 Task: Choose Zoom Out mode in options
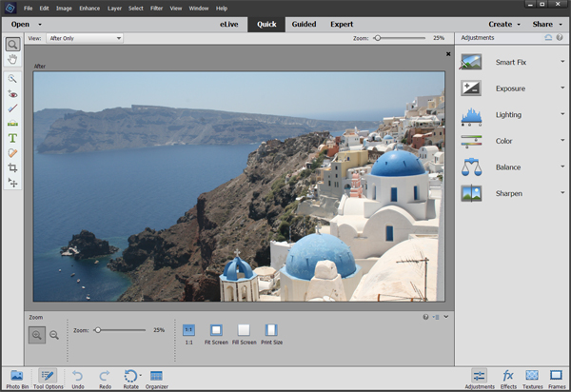pos(54,335)
